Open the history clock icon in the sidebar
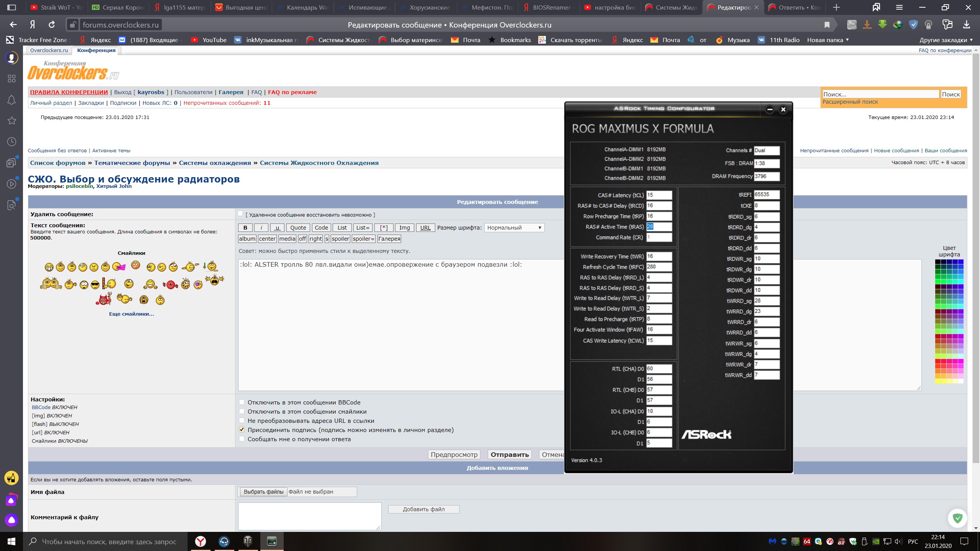Image resolution: width=980 pixels, height=551 pixels. [11, 142]
